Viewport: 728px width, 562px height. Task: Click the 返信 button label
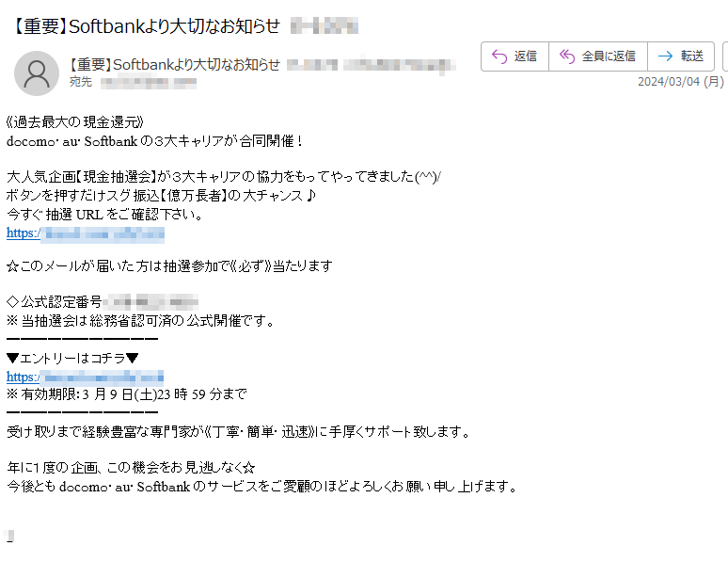[x=526, y=56]
